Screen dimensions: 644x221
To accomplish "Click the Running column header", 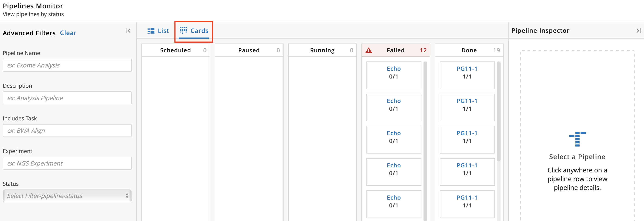I will point(322,50).
